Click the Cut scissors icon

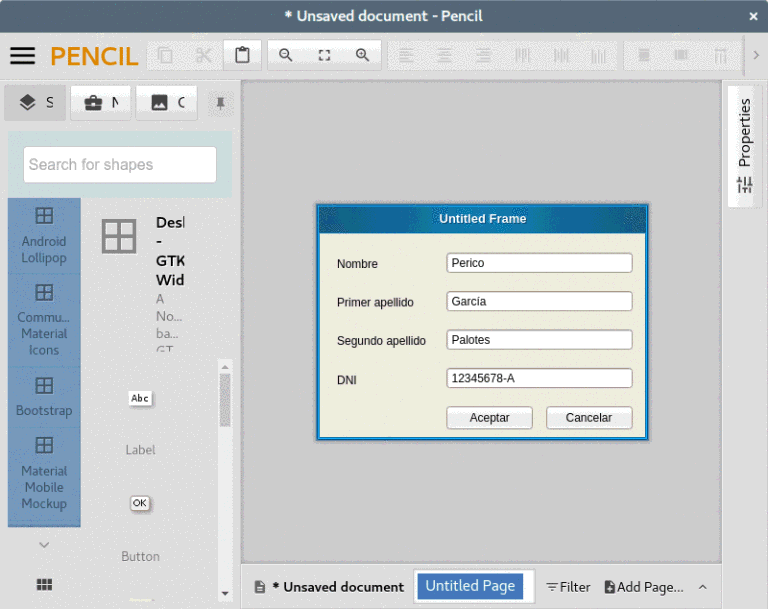click(x=204, y=56)
